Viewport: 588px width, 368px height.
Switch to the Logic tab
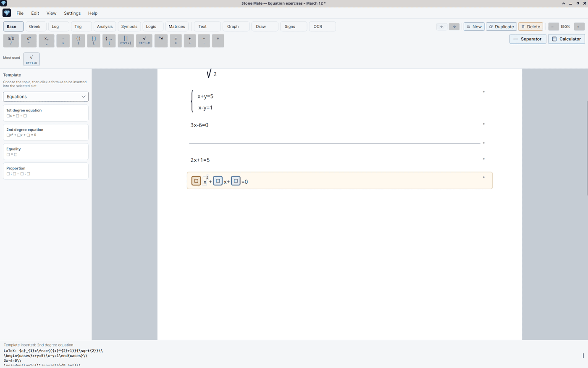[x=153, y=26]
